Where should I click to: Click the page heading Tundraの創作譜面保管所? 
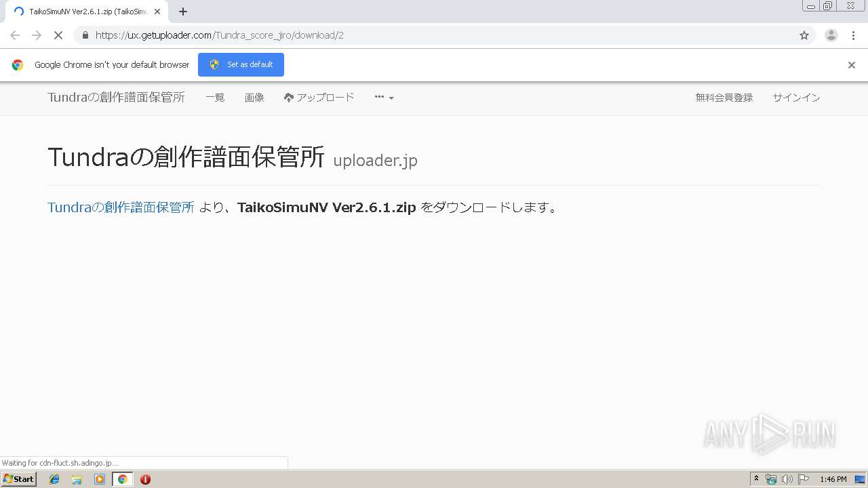point(186,157)
